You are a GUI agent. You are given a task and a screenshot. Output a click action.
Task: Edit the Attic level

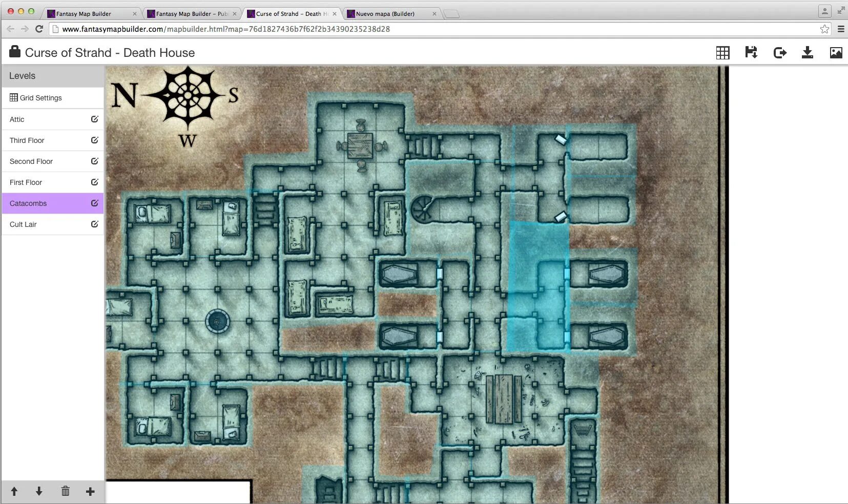coord(95,119)
